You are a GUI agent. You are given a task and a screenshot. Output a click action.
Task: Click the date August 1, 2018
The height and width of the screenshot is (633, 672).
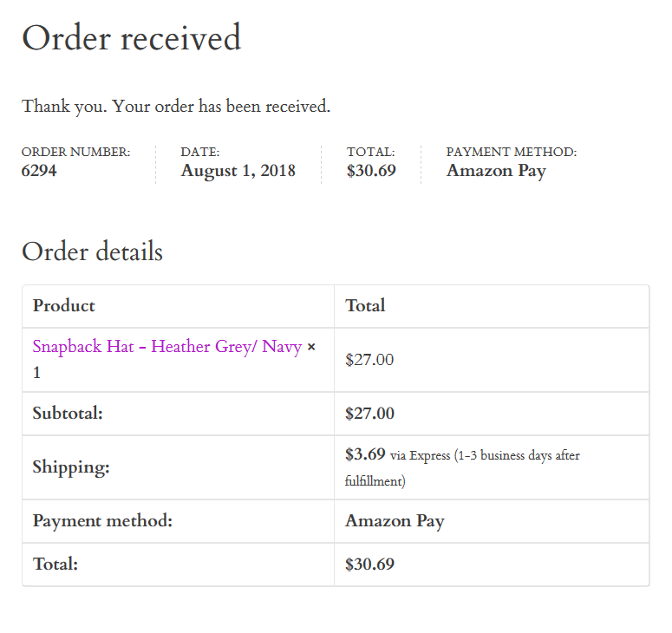(238, 171)
